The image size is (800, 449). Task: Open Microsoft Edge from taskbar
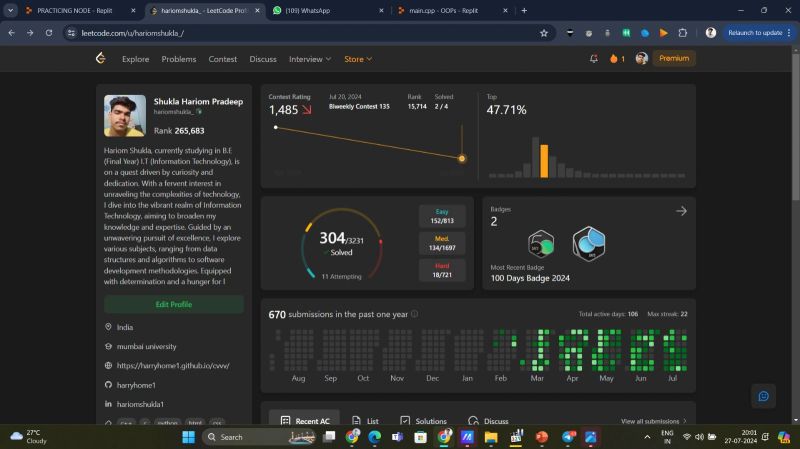point(374,437)
